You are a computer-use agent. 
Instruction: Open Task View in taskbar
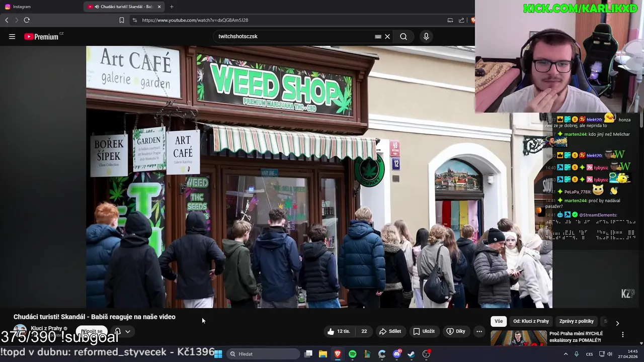[308, 354]
